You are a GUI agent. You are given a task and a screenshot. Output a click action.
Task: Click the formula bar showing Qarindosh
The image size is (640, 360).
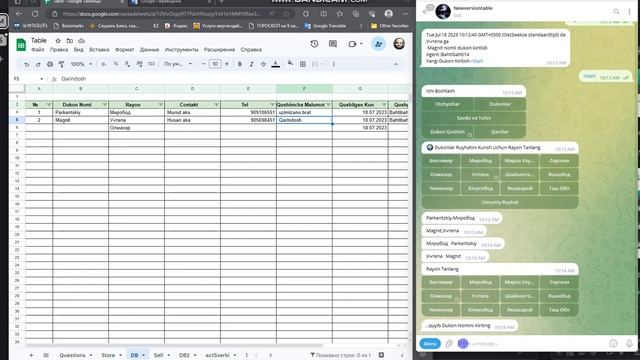click(235, 79)
